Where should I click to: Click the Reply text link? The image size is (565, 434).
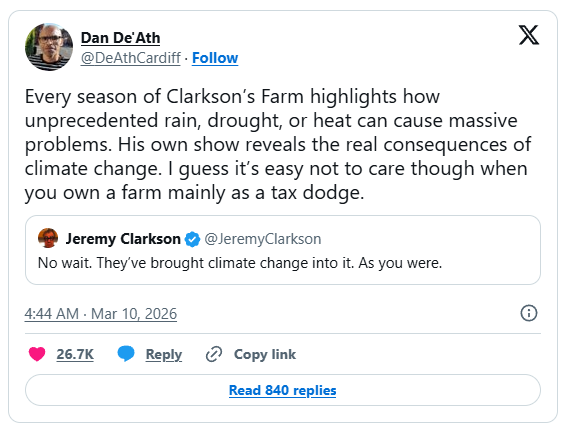click(x=164, y=355)
